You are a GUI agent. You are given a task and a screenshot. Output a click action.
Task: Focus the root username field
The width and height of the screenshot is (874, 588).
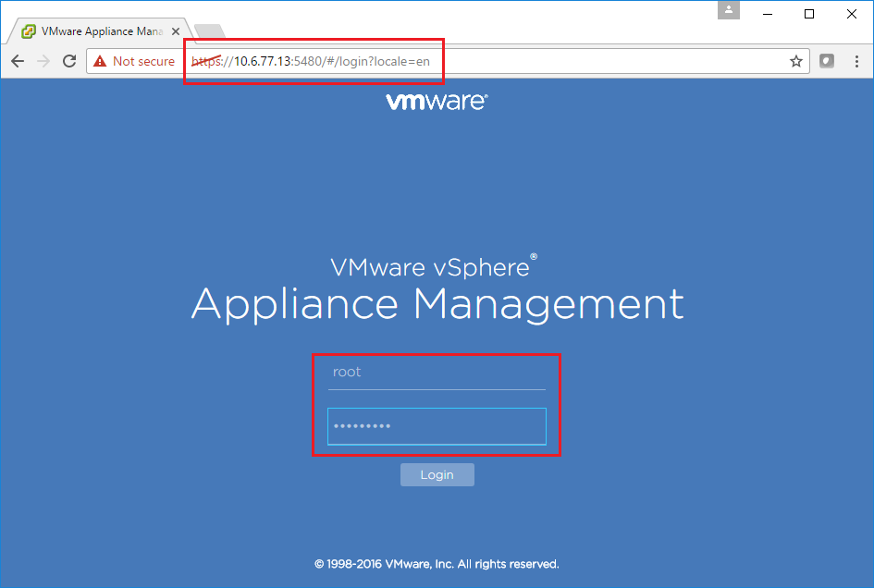437,373
